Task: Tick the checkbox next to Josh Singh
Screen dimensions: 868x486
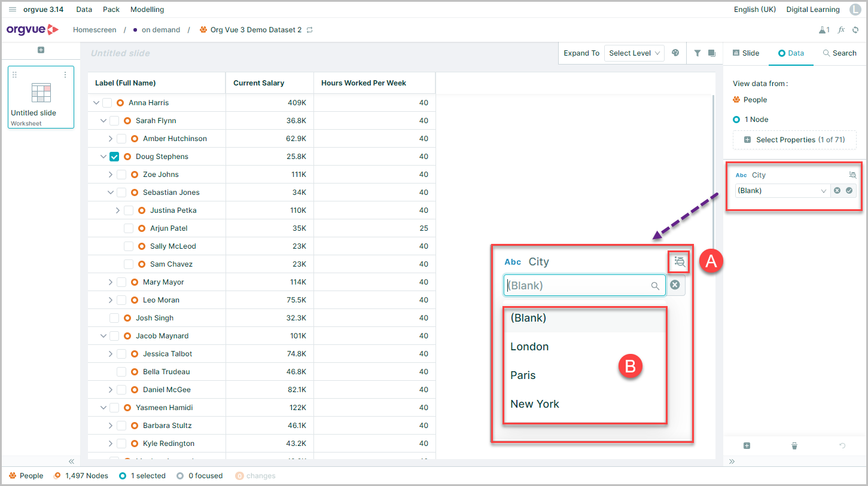Action: click(114, 318)
